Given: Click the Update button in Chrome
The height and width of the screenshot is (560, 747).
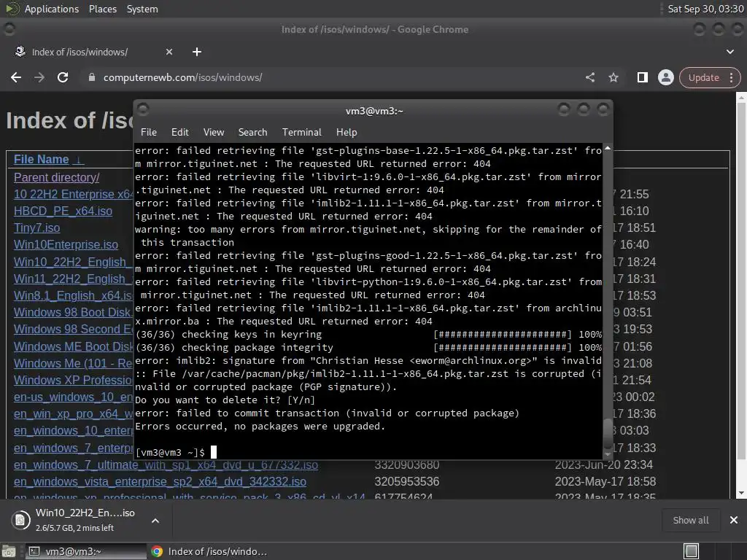Looking at the screenshot, I should [x=703, y=77].
